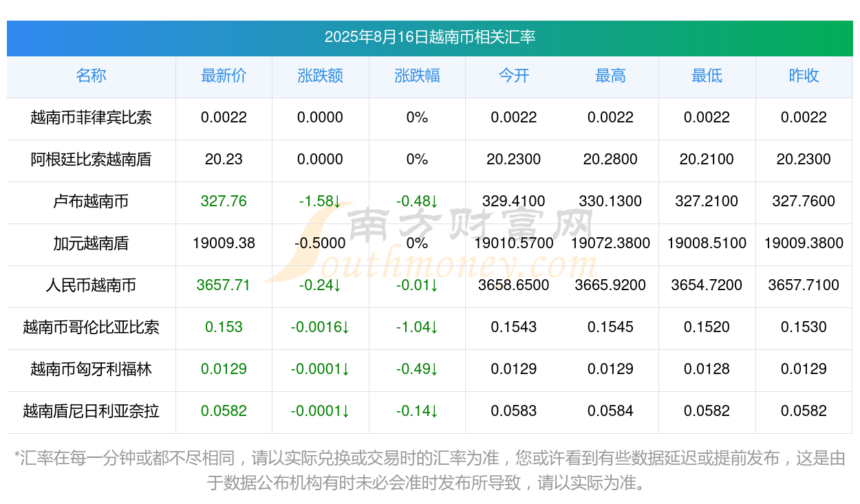The width and height of the screenshot is (860, 504).
Task: Click the row name 加元越南盾
Action: coord(91,243)
